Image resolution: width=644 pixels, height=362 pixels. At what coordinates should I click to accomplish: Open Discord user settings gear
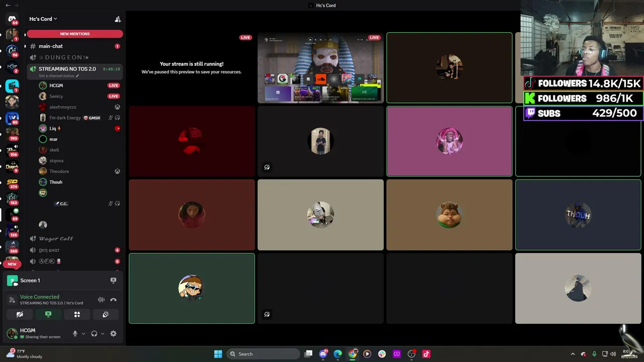click(x=113, y=333)
